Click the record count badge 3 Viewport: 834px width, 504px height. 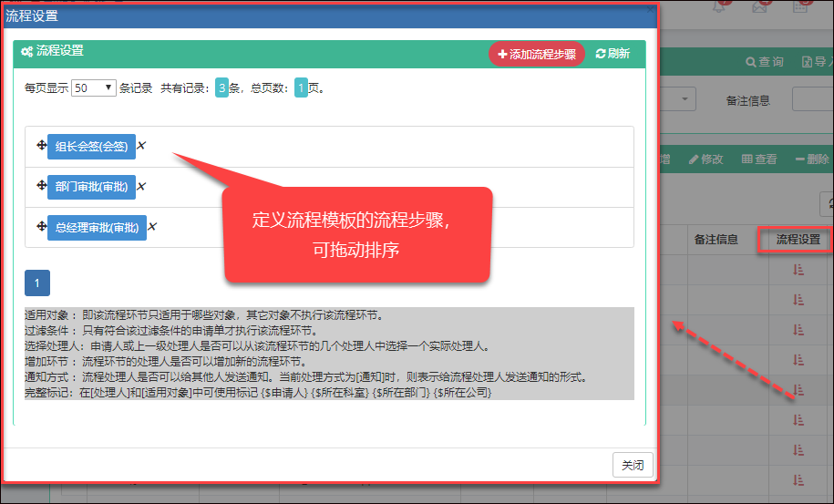(221, 87)
